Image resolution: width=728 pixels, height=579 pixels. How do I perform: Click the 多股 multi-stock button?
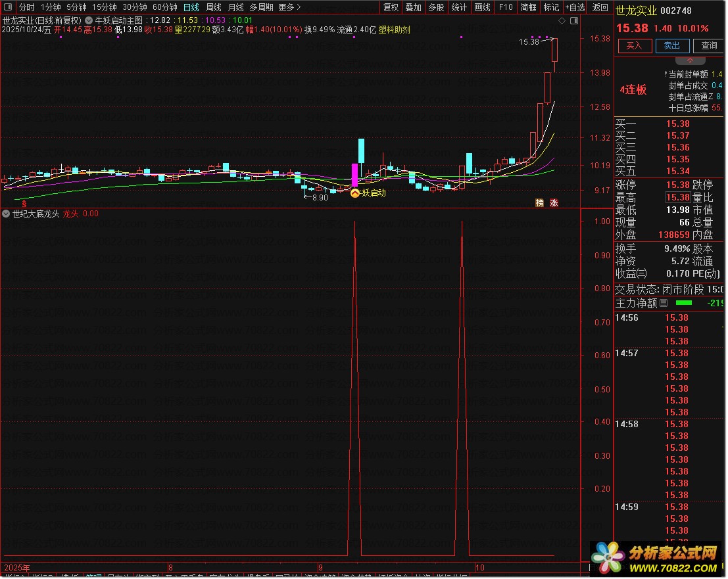[436, 7]
